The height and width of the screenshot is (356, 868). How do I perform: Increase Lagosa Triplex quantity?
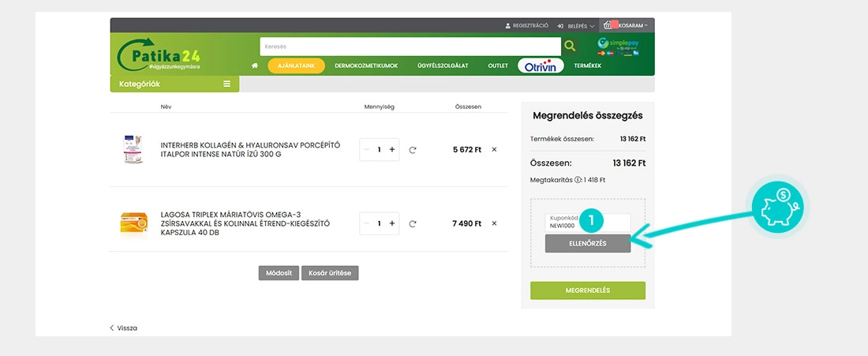click(392, 223)
